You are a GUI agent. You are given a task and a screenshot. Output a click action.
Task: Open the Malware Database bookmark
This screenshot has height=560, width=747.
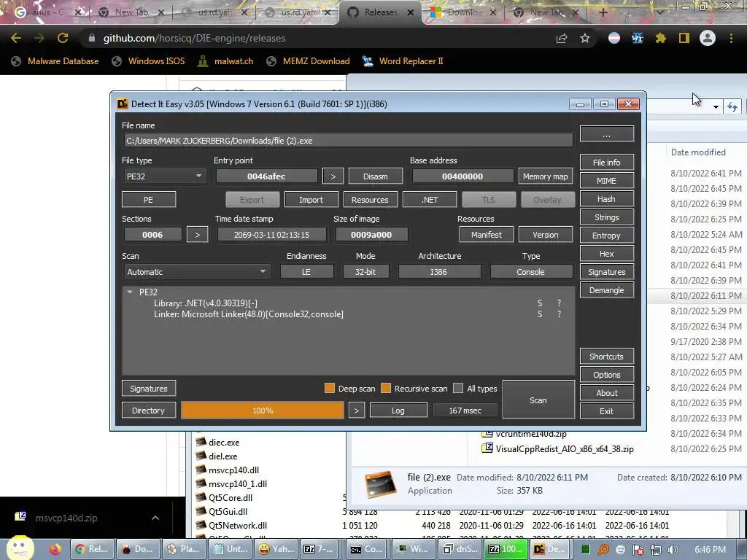tap(55, 61)
